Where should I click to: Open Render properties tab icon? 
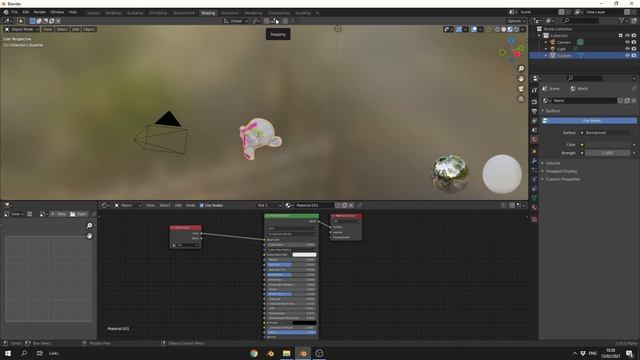click(534, 102)
